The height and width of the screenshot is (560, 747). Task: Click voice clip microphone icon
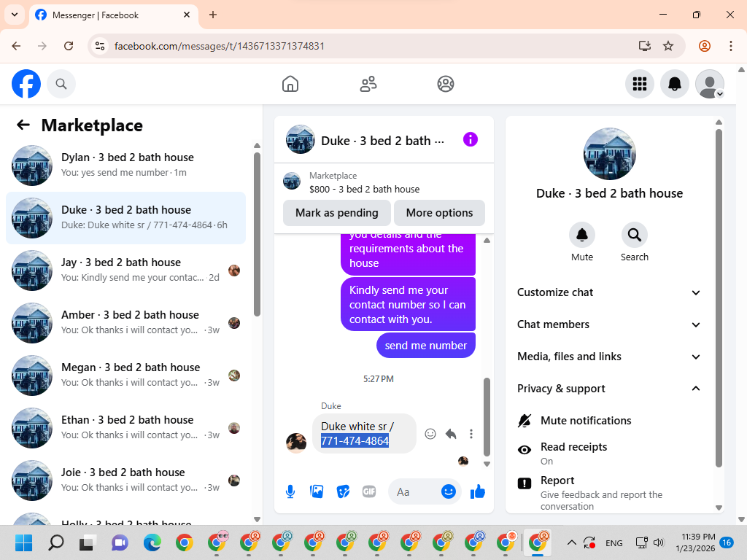point(290,491)
